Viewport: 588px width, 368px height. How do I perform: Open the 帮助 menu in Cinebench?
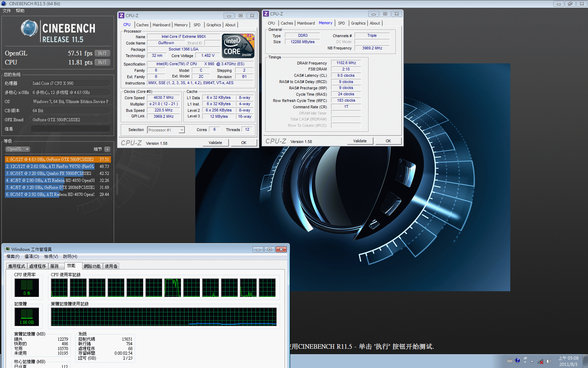(x=20, y=11)
